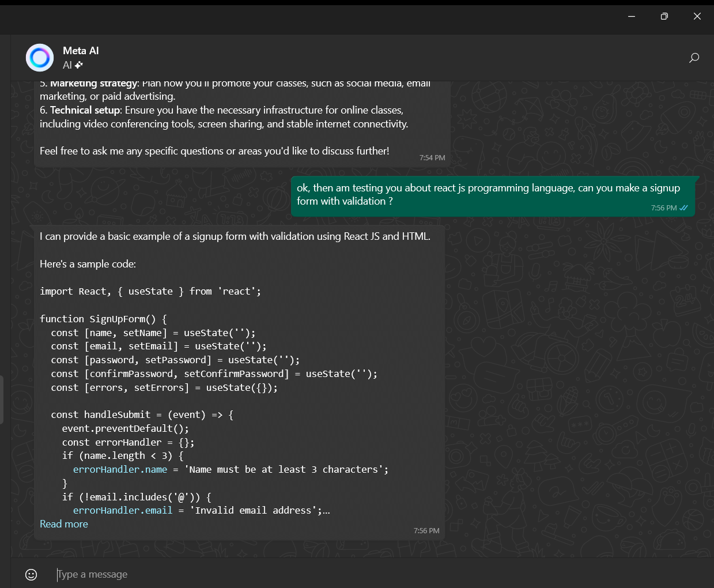Close the chat window
This screenshot has height=588, width=714.
click(x=697, y=16)
